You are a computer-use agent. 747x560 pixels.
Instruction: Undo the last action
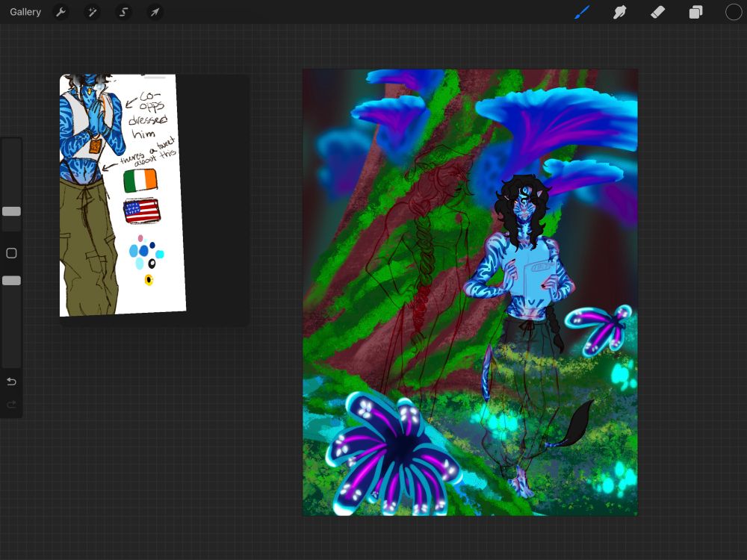pyautogui.click(x=11, y=382)
